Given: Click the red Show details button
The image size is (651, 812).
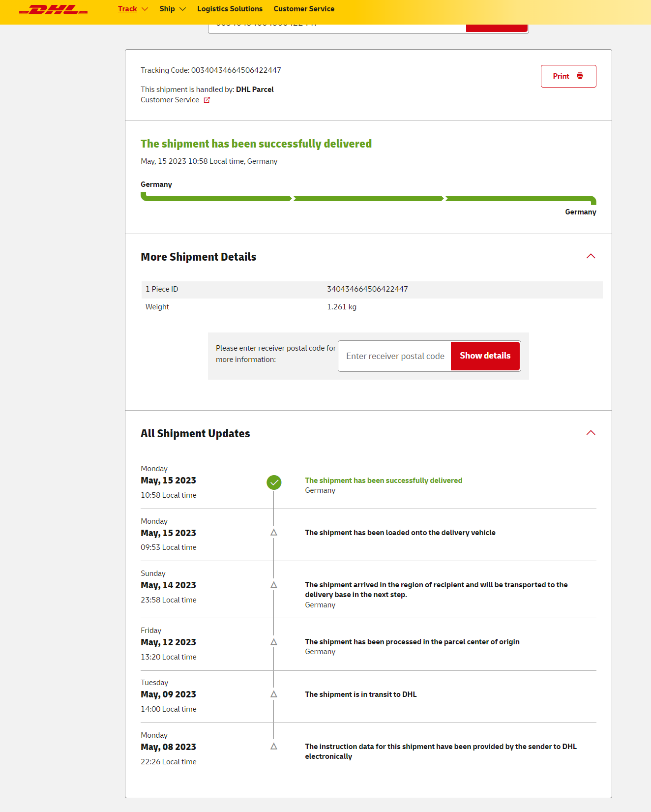Looking at the screenshot, I should tap(485, 356).
